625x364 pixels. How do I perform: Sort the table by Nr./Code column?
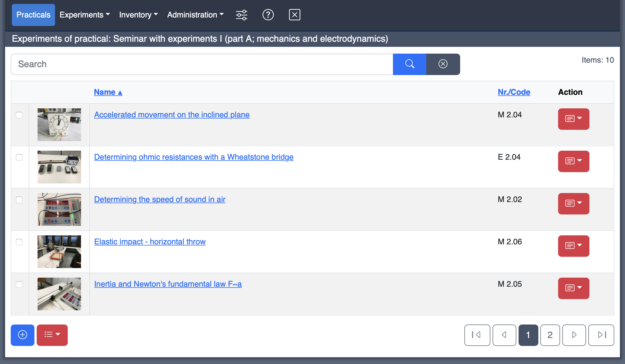click(x=514, y=92)
